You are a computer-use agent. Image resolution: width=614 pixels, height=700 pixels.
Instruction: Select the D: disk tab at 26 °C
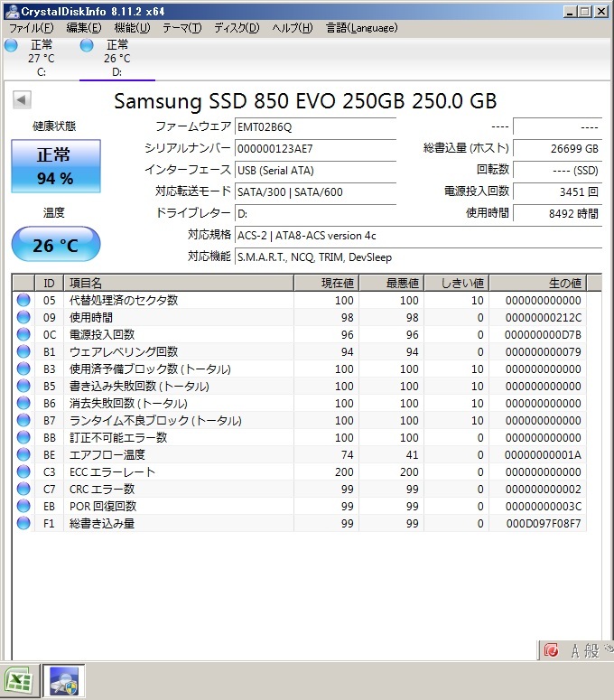(116, 58)
